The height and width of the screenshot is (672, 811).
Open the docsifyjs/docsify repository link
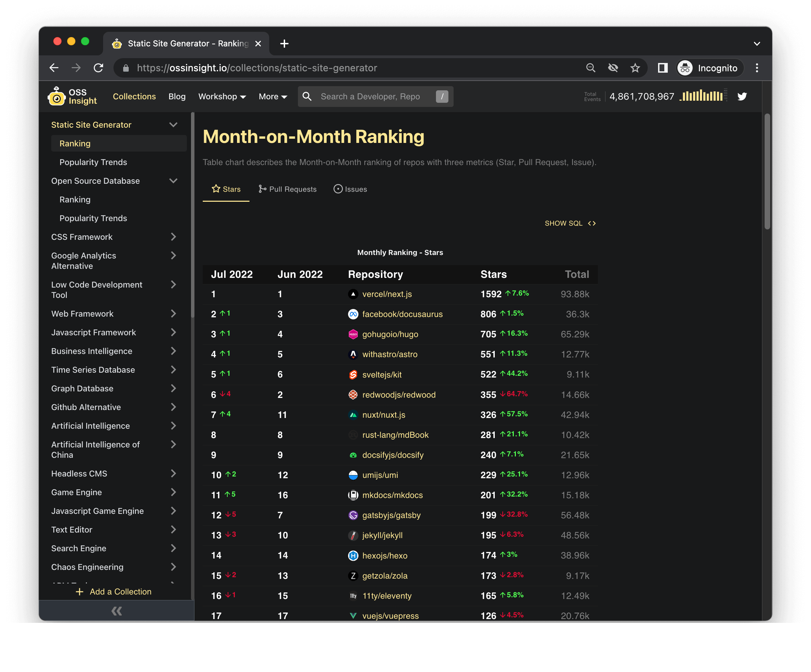pos(393,455)
